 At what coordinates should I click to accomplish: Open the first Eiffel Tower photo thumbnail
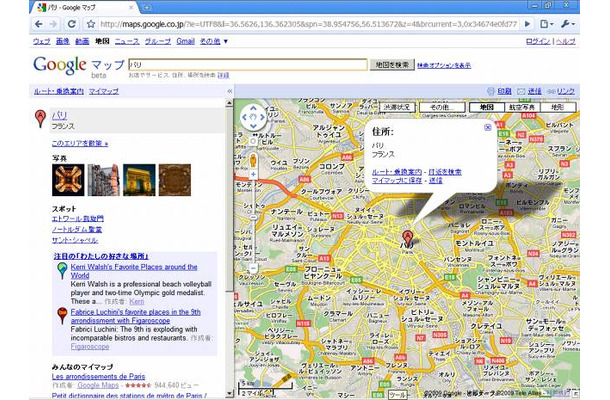68,180
